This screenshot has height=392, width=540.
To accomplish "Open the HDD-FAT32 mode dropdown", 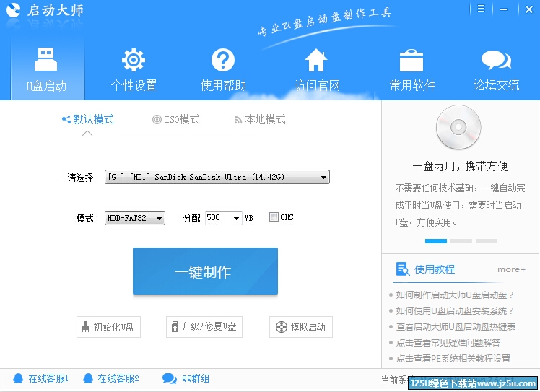I will click(160, 218).
